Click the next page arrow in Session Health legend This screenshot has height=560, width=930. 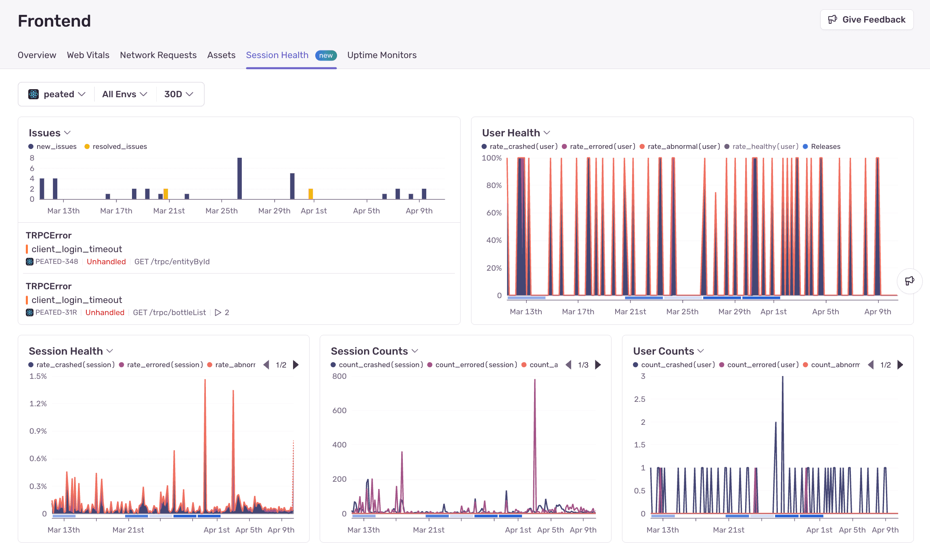coord(296,364)
